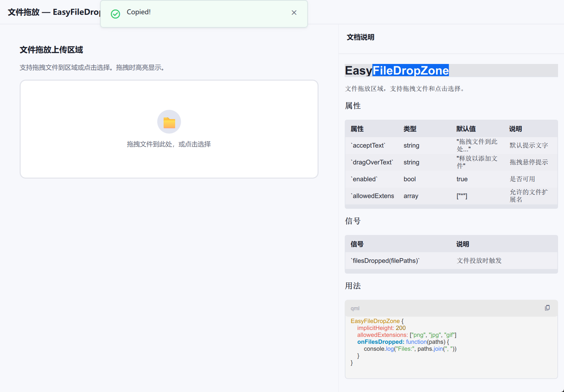Click the '允许的文件扩展名' description cell
The width and height of the screenshot is (564, 392).
[529, 196]
